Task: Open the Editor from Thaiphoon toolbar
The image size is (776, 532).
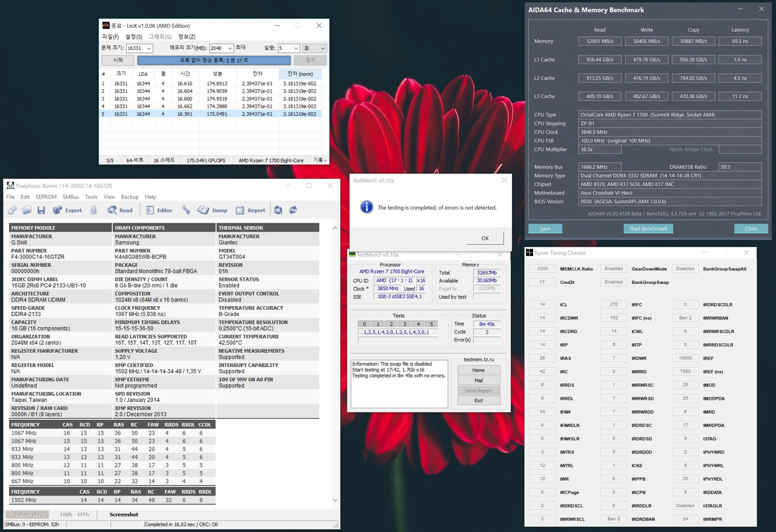Action: pyautogui.click(x=159, y=210)
